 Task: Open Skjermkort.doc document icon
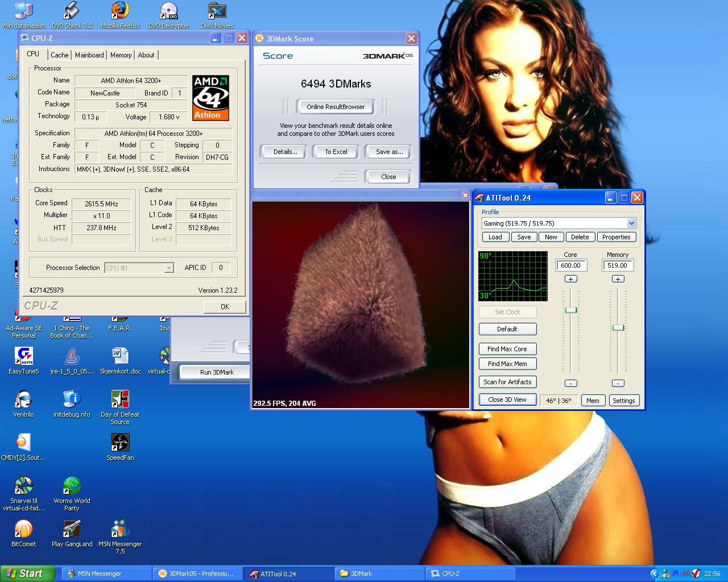tap(120, 360)
